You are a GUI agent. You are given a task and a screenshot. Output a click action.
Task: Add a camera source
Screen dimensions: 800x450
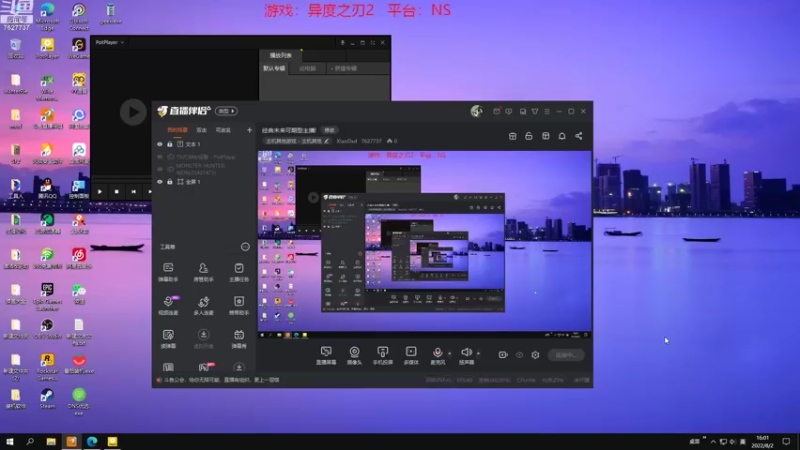(354, 356)
